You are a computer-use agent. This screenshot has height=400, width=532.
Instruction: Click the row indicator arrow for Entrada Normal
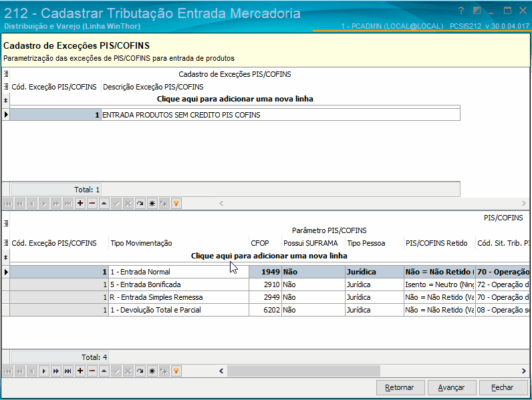[6, 272]
